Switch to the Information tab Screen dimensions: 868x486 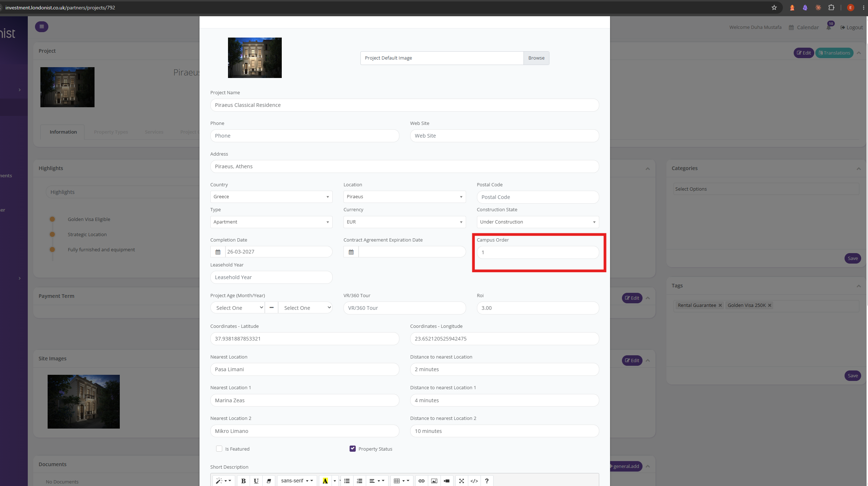[x=63, y=132]
